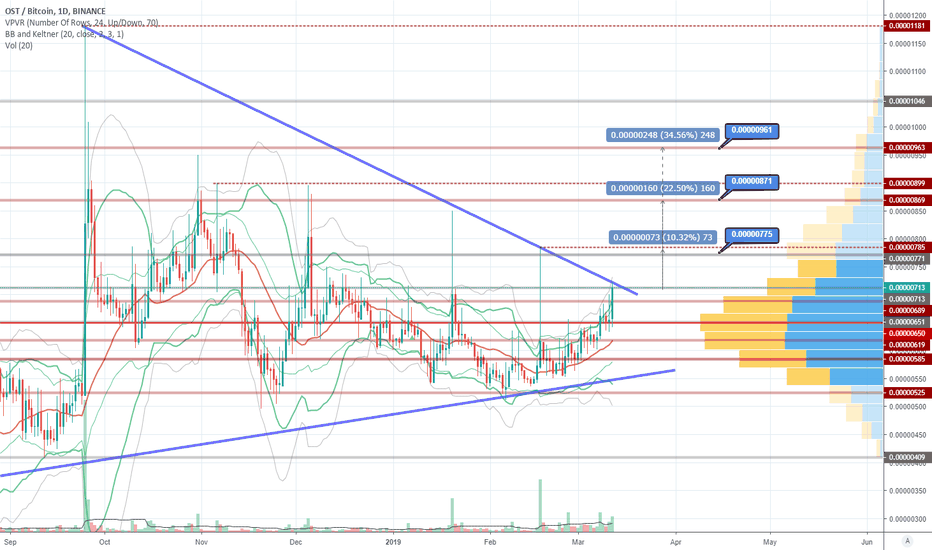Screen dimensions: 932x550
Task: Click the Sep label on time axis
Action: click(x=10, y=542)
